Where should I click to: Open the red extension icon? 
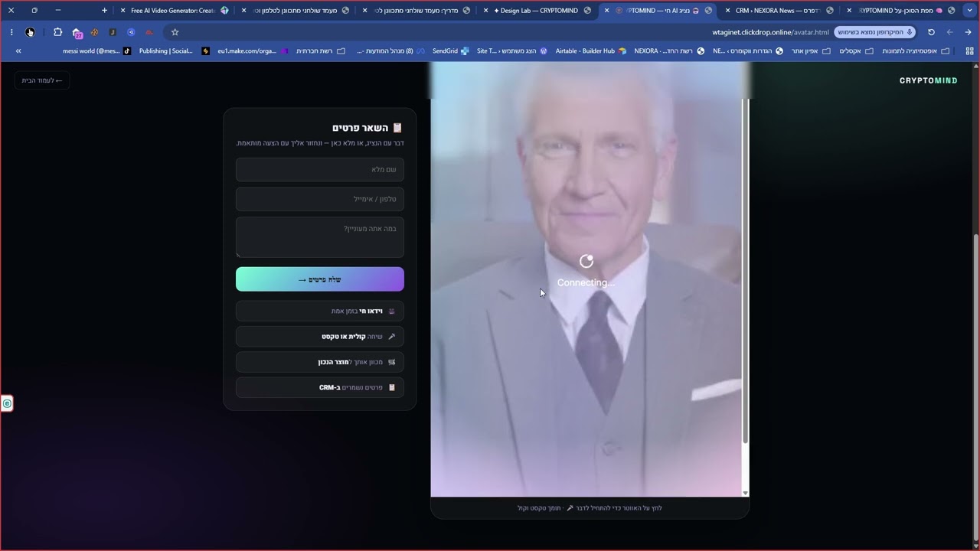tap(149, 32)
